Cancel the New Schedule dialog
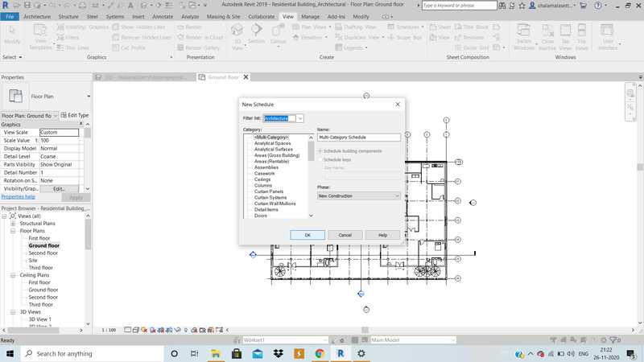Image resolution: width=644 pixels, height=362 pixels. (345, 235)
